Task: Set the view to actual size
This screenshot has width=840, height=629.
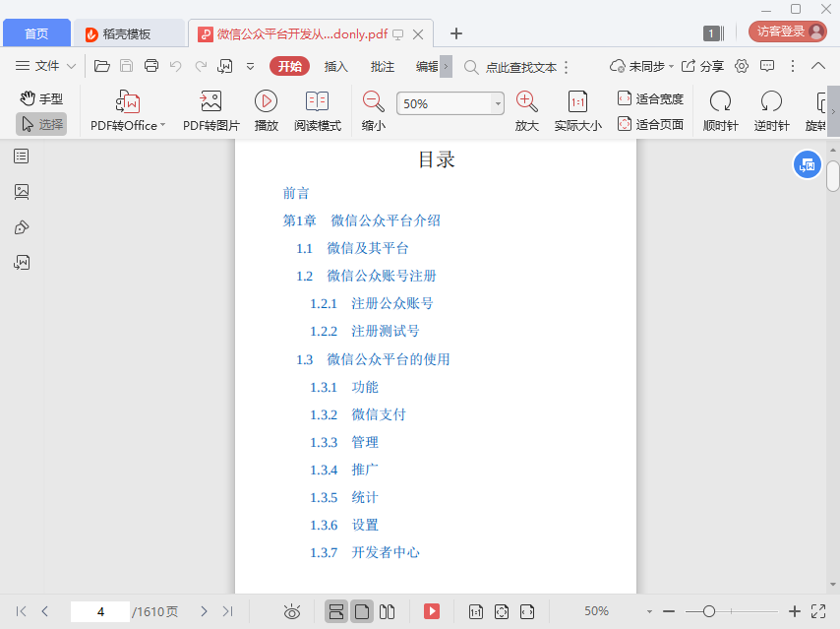Action: [578, 111]
